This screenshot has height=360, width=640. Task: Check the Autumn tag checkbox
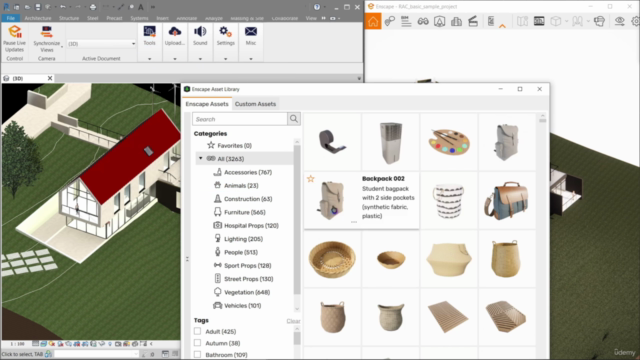[x=198, y=343]
